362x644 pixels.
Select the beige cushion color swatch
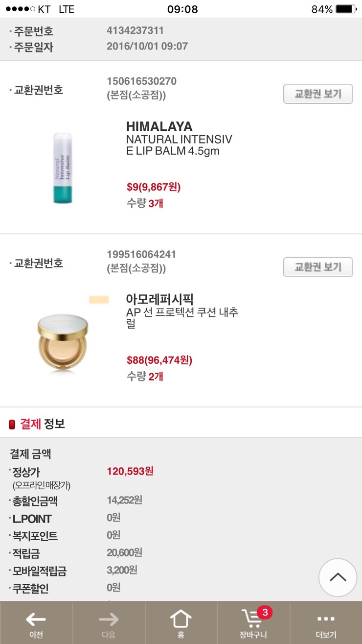click(99, 299)
